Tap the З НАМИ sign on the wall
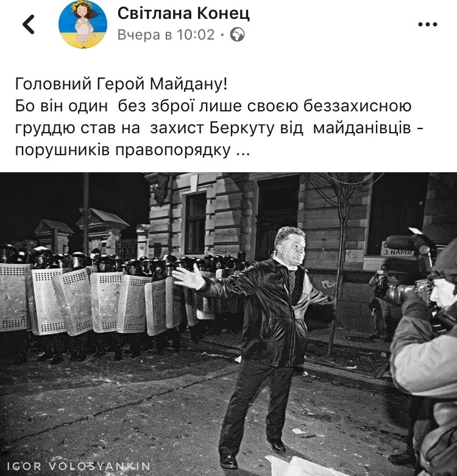The height and width of the screenshot is (476, 457). (x=397, y=250)
